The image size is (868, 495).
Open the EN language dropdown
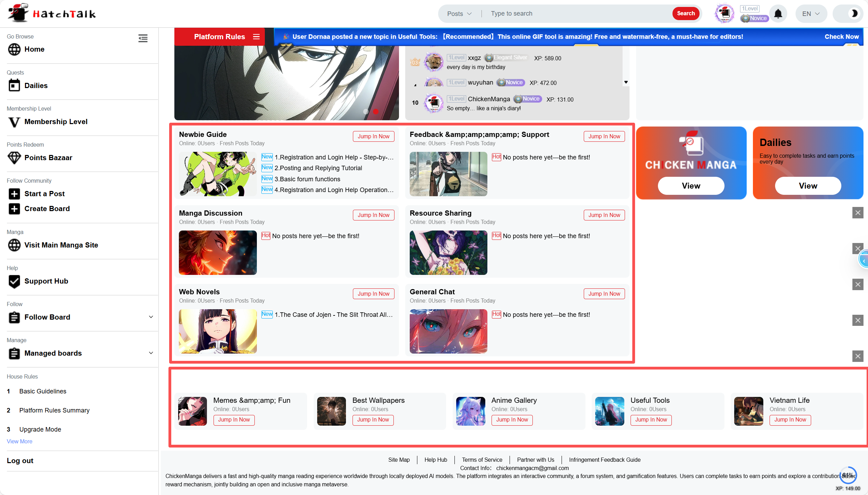(811, 14)
